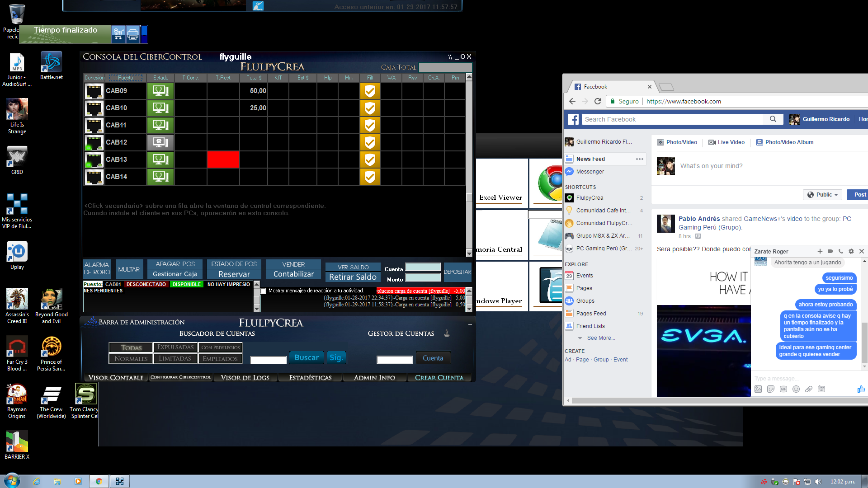Toggle CAB11 Filt shield checkbox
868x488 pixels.
[370, 125]
